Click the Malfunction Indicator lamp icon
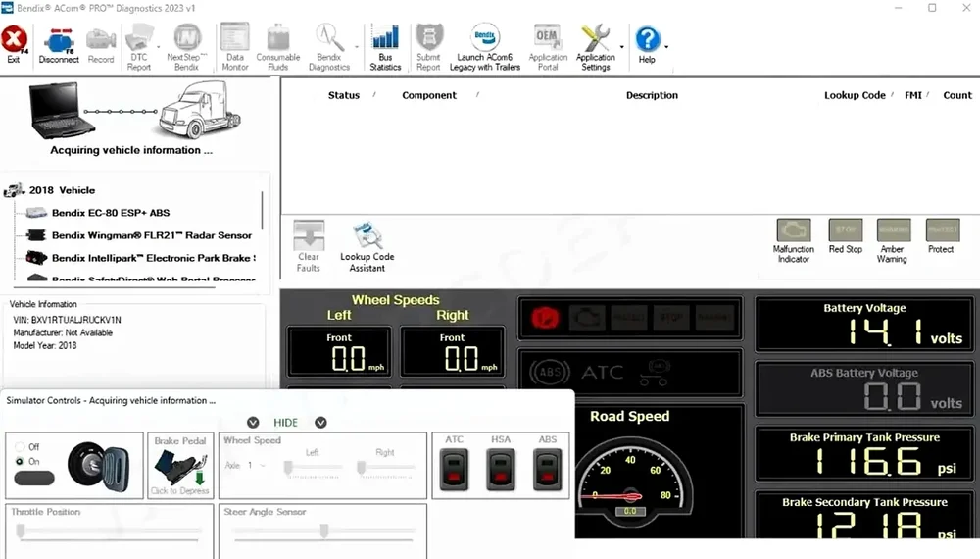 click(x=793, y=230)
